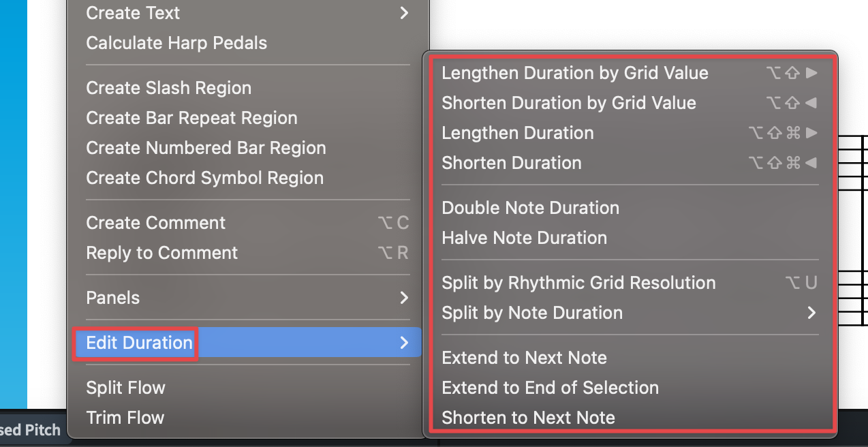Click Lengthen Duration by Grid Value

pyautogui.click(x=575, y=73)
